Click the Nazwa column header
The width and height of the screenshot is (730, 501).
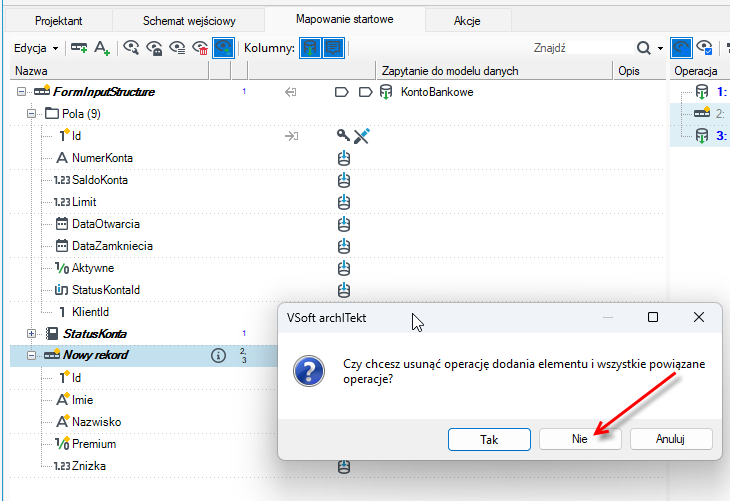[109, 71]
